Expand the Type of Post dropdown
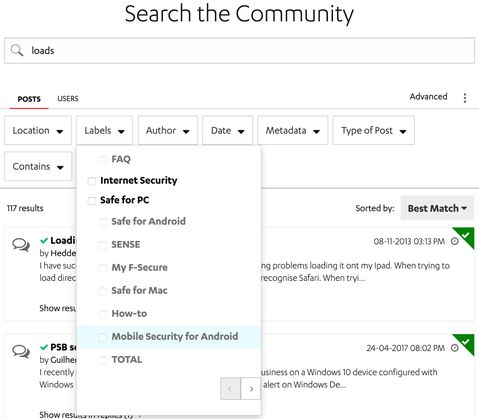This screenshot has height=419, width=479. click(374, 130)
